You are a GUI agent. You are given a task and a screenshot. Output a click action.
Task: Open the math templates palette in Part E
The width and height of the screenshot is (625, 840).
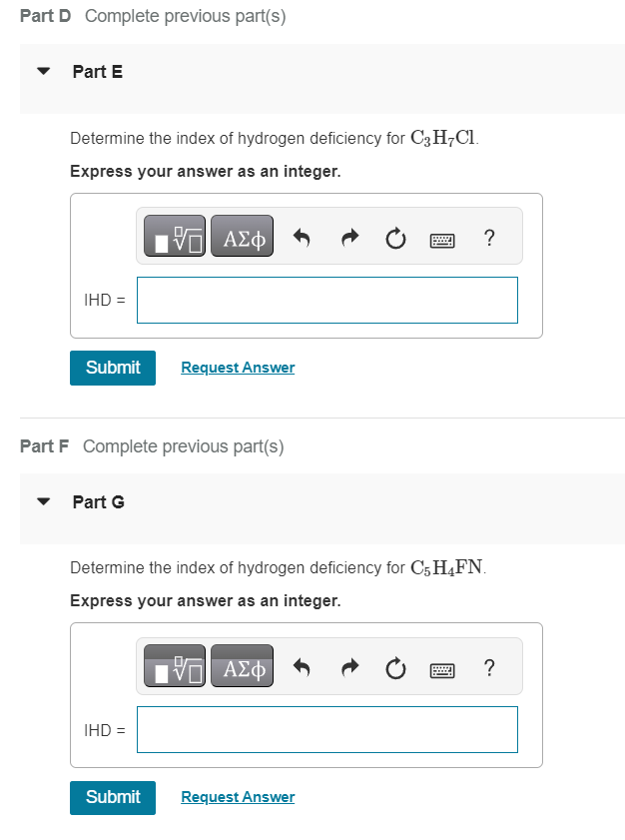coord(173,236)
